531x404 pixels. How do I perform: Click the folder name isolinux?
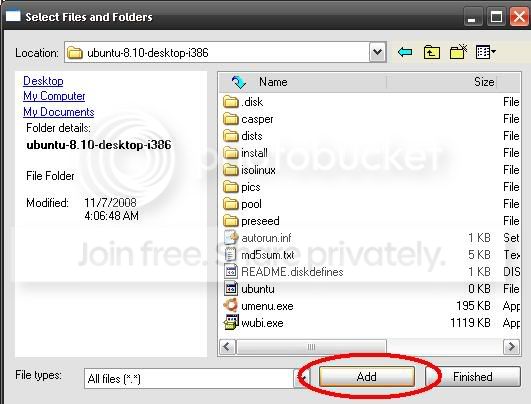point(258,170)
